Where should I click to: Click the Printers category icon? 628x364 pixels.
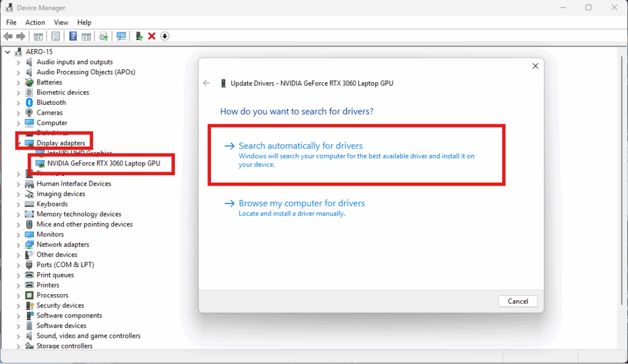pos(29,285)
